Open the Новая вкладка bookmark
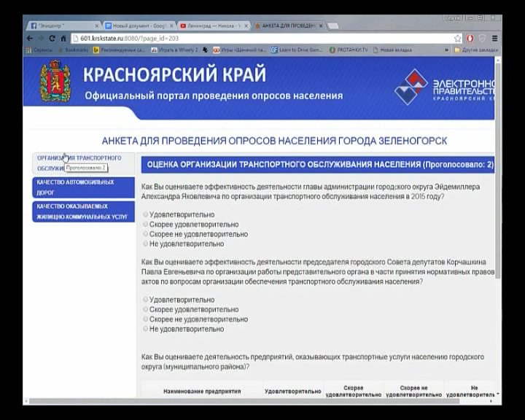The width and height of the screenshot is (525, 420). (392, 50)
